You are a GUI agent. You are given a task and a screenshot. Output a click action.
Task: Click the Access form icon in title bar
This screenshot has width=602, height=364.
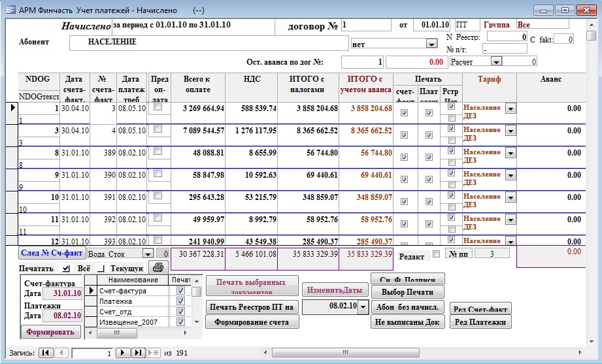click(10, 10)
